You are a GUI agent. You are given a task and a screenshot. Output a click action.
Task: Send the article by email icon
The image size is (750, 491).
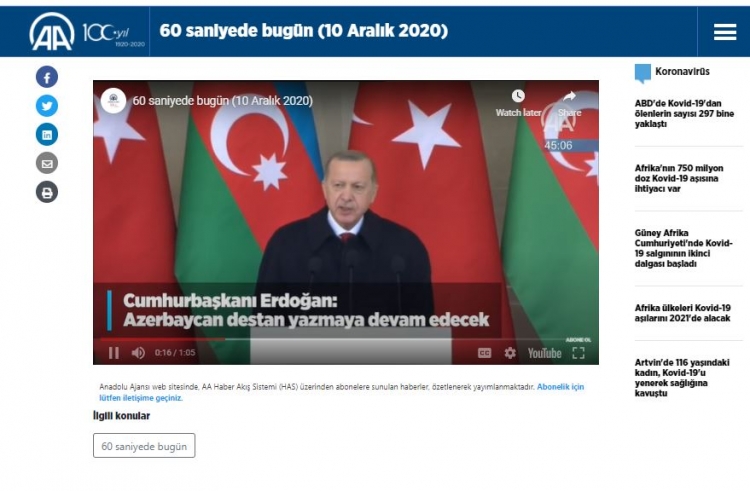pyautogui.click(x=47, y=164)
